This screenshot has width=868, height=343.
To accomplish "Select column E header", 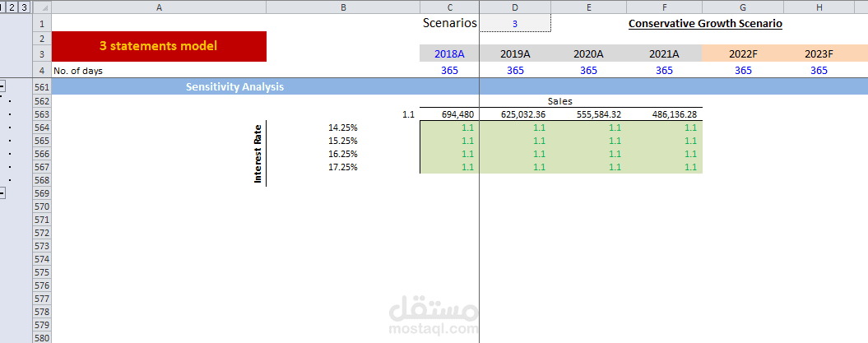I will 589,7.
